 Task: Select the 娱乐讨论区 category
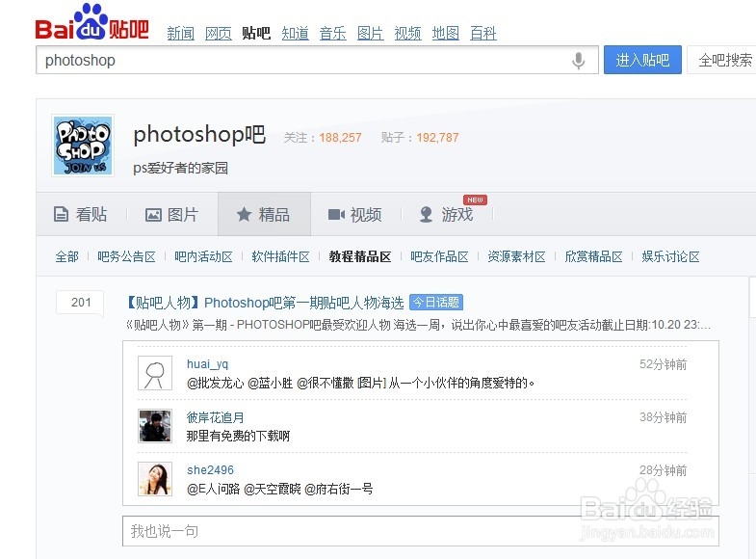point(670,256)
